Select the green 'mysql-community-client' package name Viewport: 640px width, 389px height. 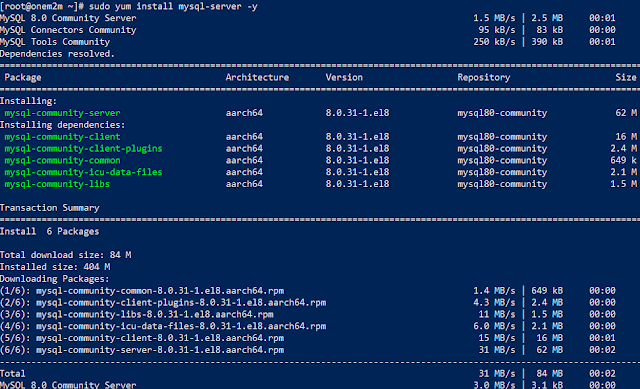click(62, 137)
